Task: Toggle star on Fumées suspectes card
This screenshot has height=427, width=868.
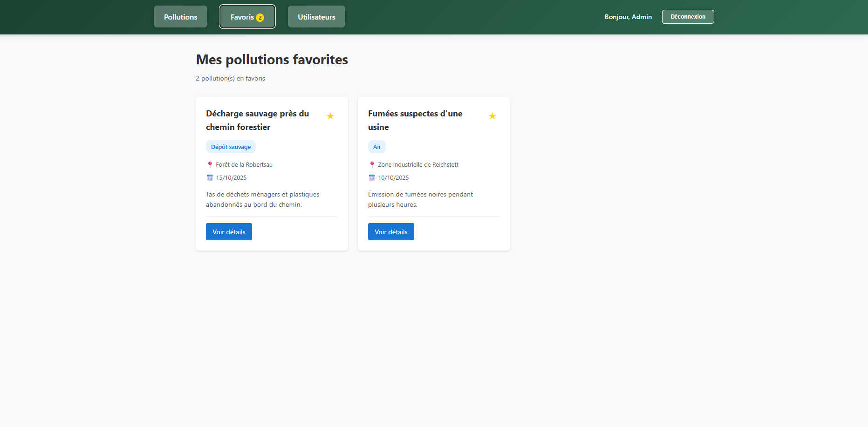Action: tap(492, 116)
